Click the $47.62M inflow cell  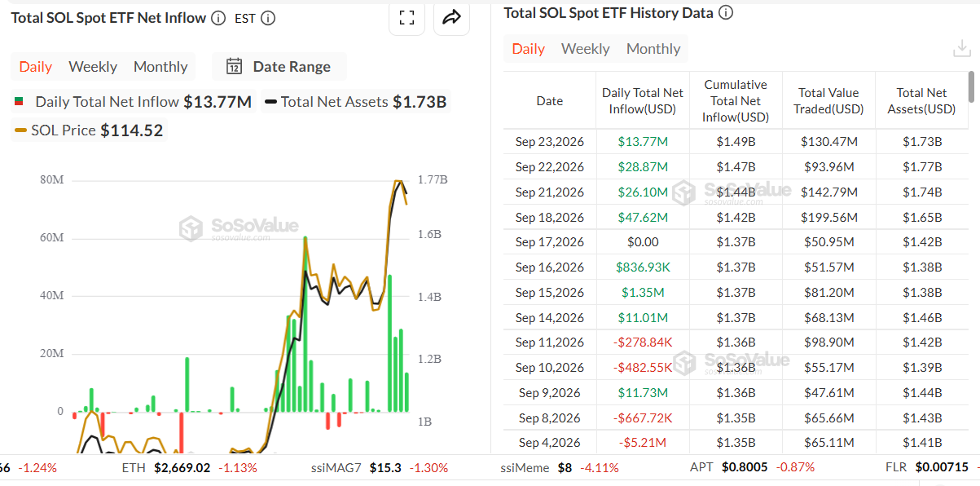tap(644, 218)
